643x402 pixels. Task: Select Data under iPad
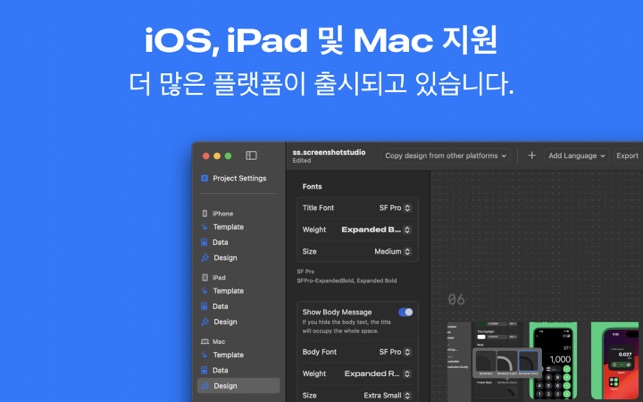click(220, 306)
